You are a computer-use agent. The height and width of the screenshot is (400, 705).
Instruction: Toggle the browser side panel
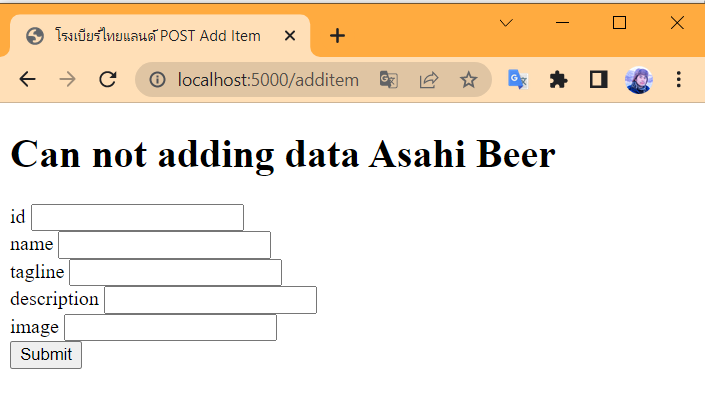click(599, 80)
